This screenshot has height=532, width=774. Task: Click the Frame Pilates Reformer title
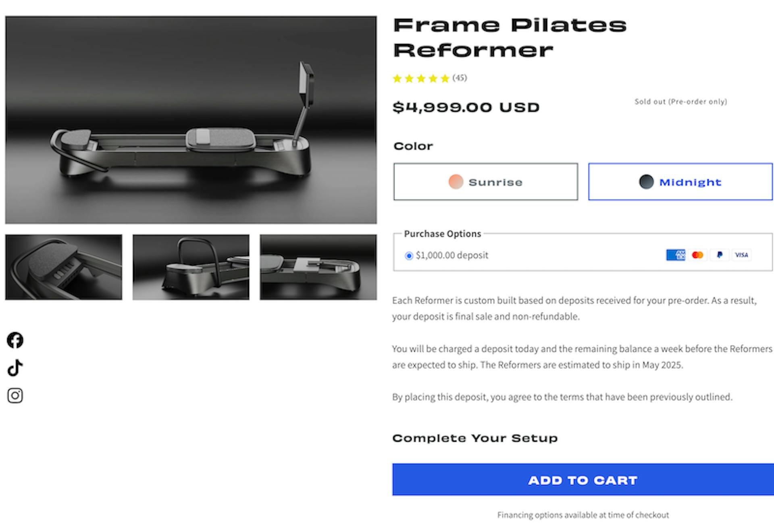(510, 38)
